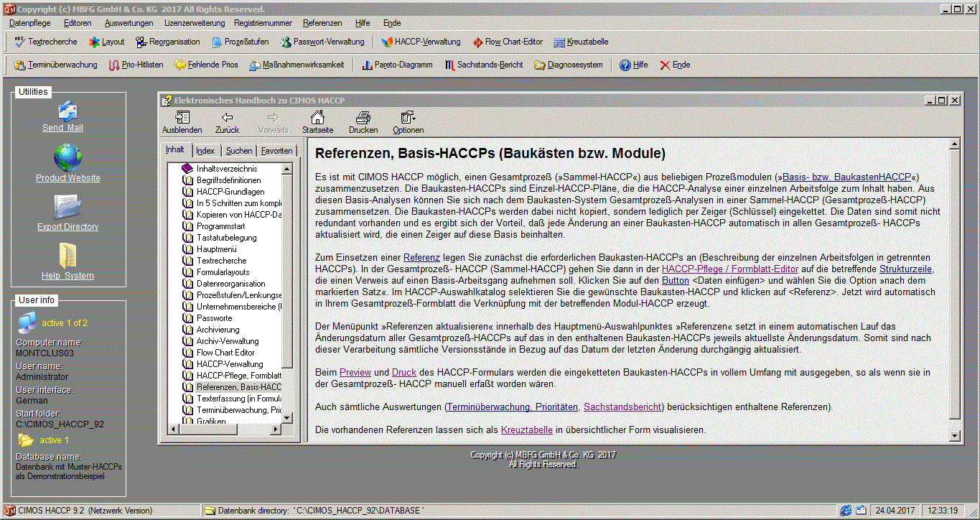The width and height of the screenshot is (980, 520).
Task: Open Sachstands-Bericht
Action: (483, 65)
